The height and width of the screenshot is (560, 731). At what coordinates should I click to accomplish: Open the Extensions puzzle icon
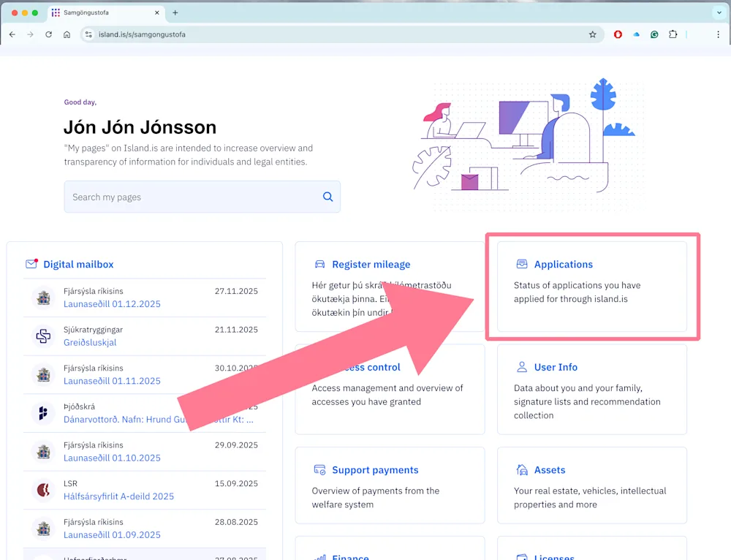(x=673, y=34)
